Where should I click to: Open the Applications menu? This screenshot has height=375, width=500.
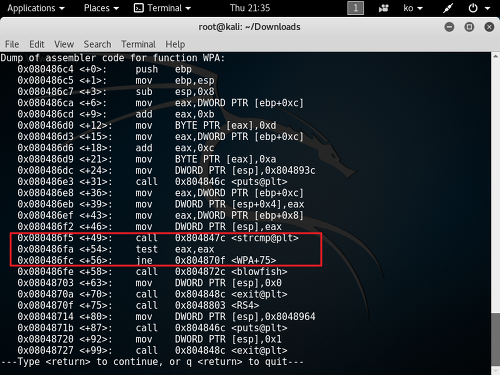[x=36, y=8]
